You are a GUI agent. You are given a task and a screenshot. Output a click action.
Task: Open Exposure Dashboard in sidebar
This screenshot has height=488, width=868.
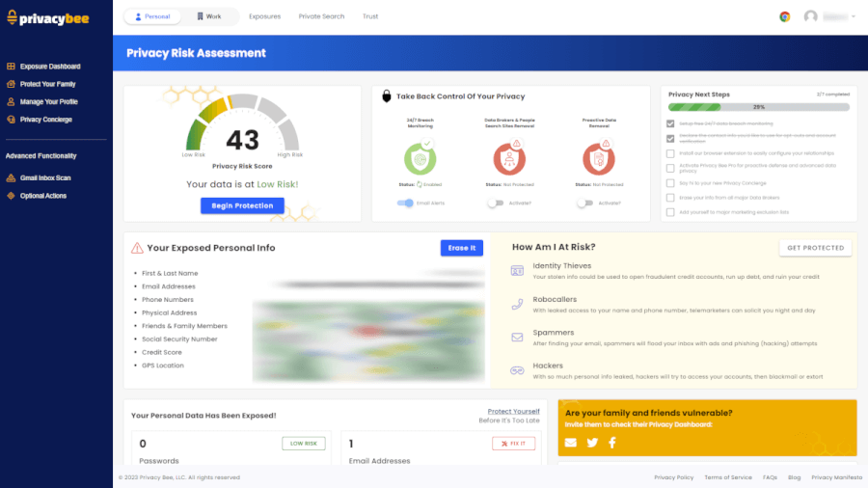(50, 67)
